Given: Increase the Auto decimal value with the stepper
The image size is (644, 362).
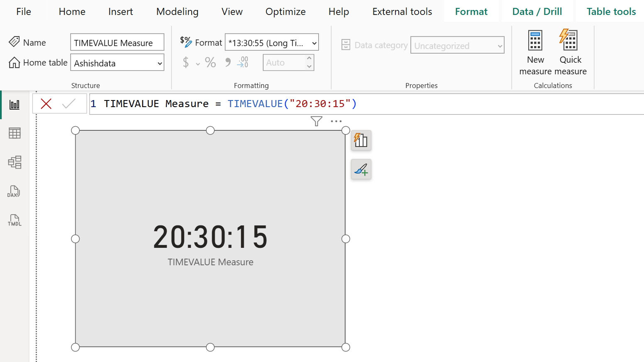Looking at the screenshot, I should pyautogui.click(x=309, y=59).
